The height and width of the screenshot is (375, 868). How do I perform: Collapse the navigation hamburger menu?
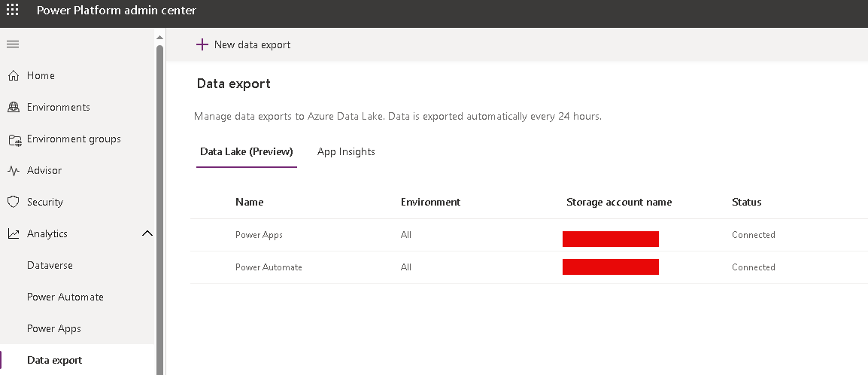(13, 44)
